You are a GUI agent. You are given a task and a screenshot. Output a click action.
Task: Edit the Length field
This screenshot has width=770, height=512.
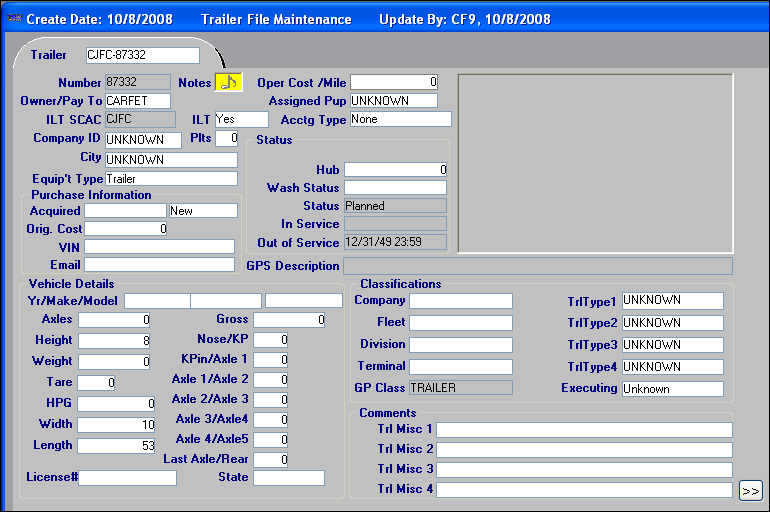[x=116, y=446]
